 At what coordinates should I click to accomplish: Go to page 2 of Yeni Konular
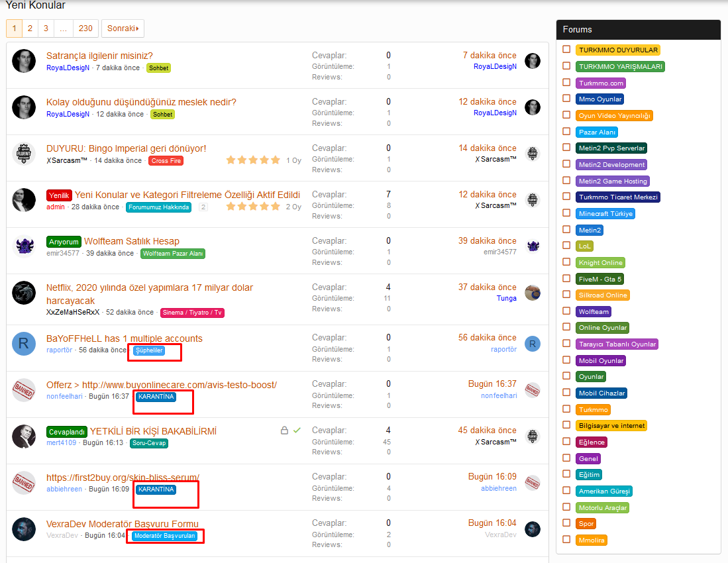tap(30, 28)
